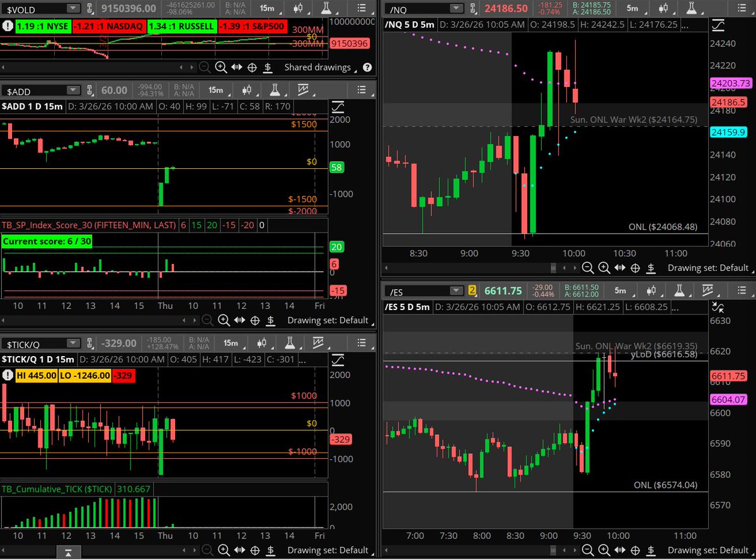Image resolution: width=756 pixels, height=559 pixels.
Task: Open studies flask icon in $ADD panel
Action: pyautogui.click(x=276, y=90)
